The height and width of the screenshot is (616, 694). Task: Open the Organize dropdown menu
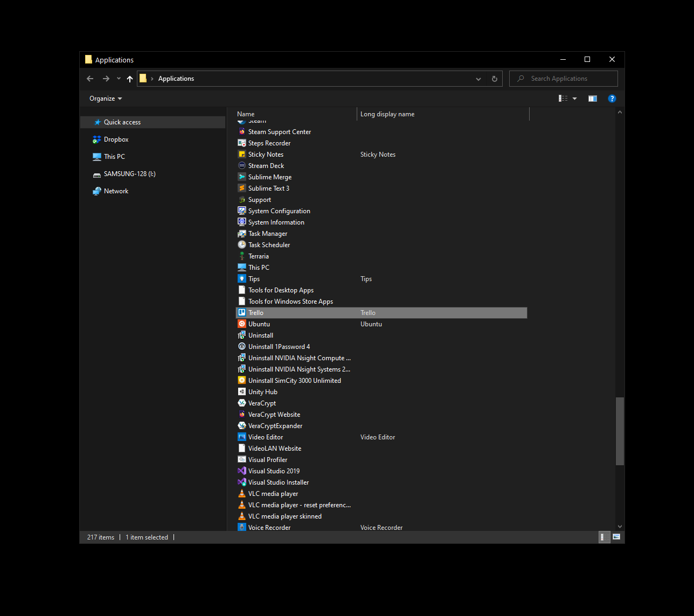(106, 99)
